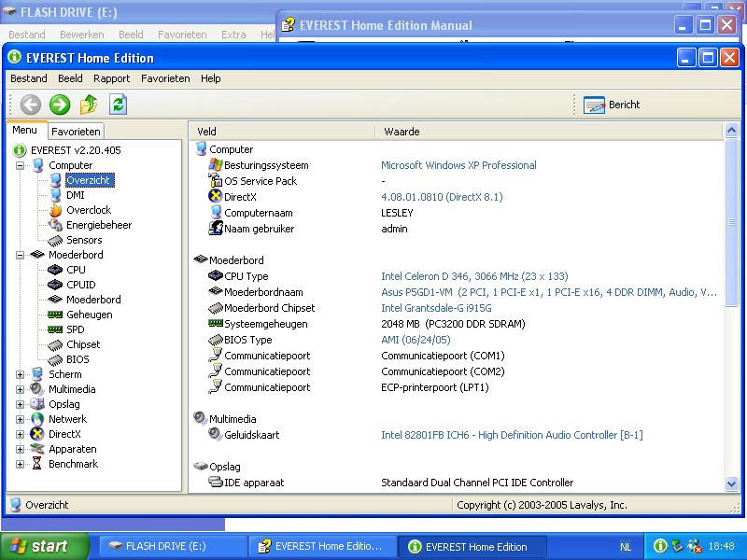Click scrollbar down arrow in details pane

pos(731,484)
